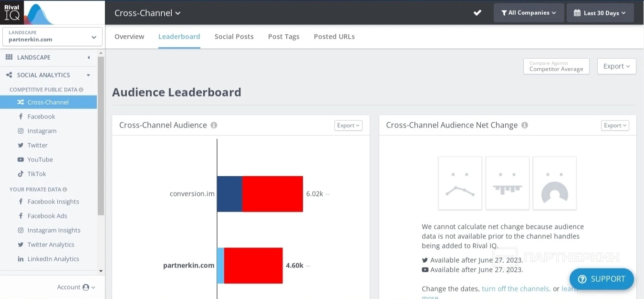Open LinkedIn Analytics in the sidebar

(x=53, y=259)
